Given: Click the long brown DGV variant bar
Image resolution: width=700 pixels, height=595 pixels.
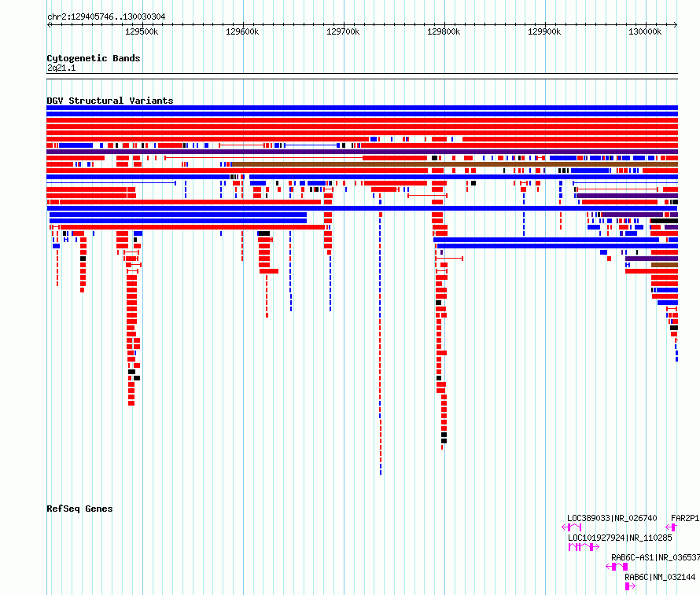Looking at the screenshot, I should pos(455,164).
